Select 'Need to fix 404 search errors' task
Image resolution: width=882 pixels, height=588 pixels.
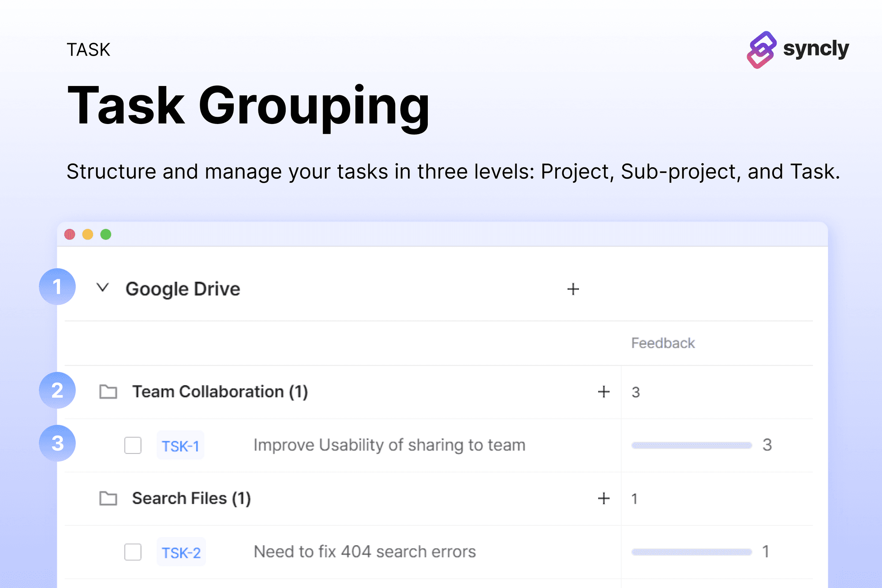pos(365,552)
